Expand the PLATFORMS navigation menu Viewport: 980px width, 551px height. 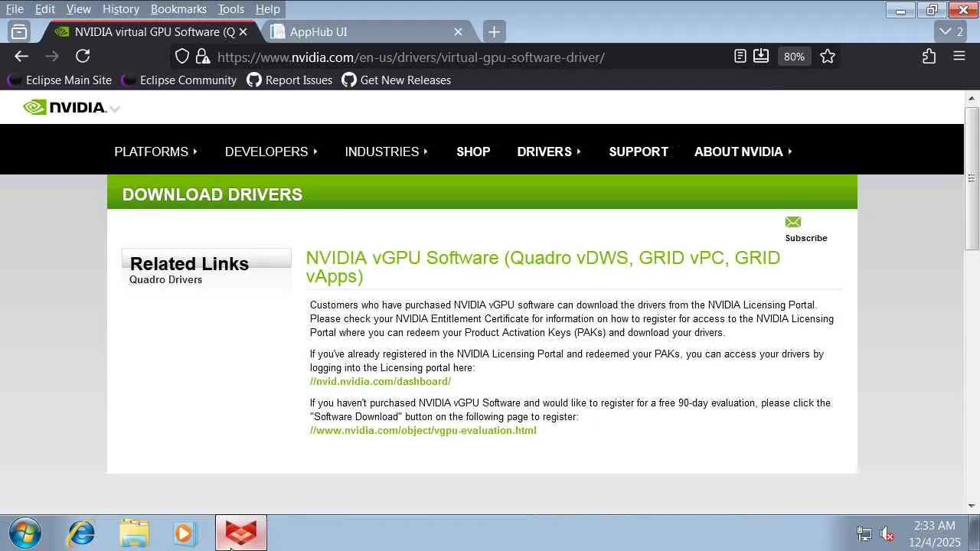click(156, 152)
